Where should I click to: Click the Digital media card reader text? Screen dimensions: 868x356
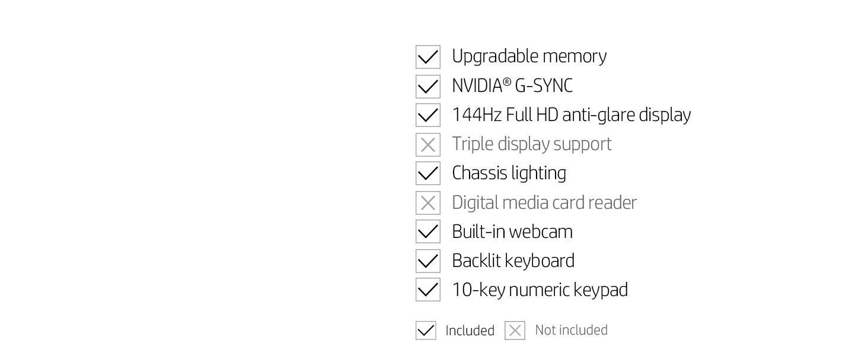[x=544, y=203]
